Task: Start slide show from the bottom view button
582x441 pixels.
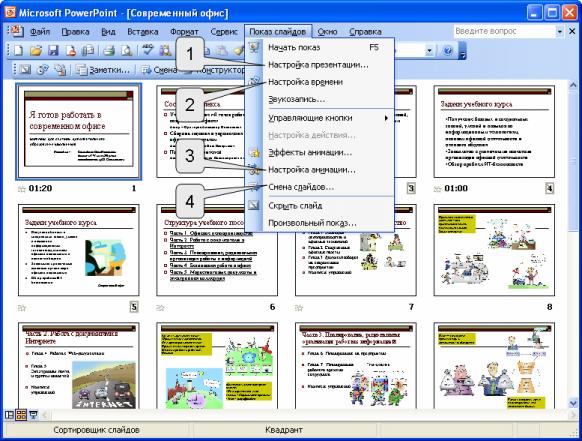Action: pos(33,415)
